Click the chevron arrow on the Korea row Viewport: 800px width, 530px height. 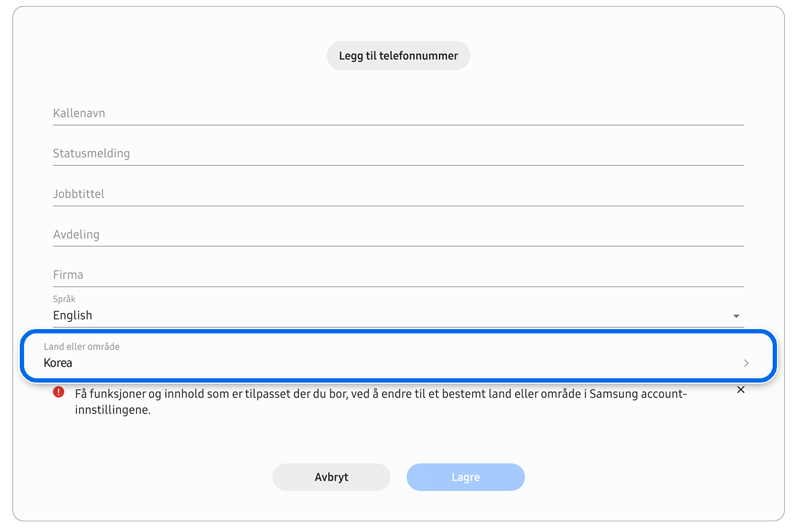coord(746,363)
